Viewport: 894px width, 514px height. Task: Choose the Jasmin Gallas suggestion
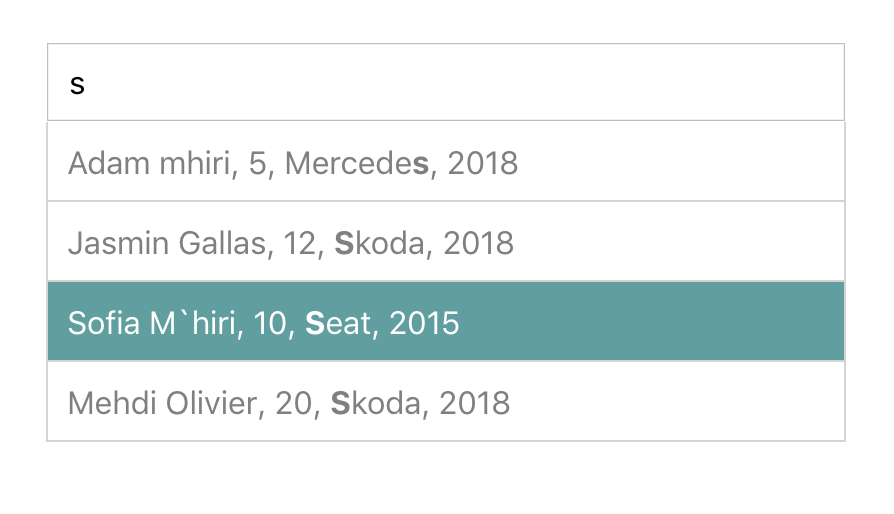446,242
